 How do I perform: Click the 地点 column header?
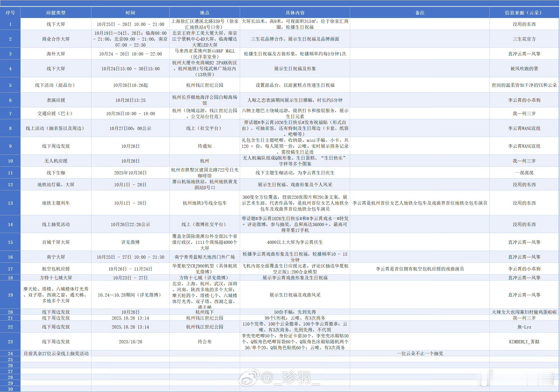tap(204, 13)
